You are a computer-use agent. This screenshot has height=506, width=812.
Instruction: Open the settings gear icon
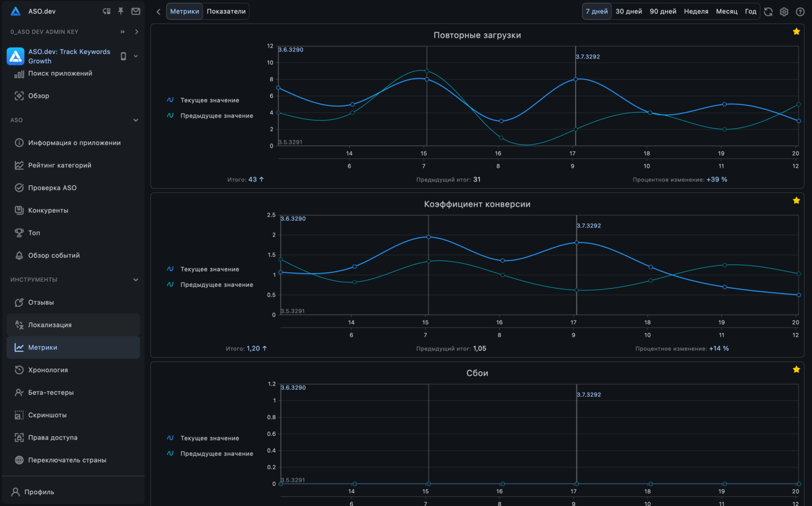(x=784, y=11)
